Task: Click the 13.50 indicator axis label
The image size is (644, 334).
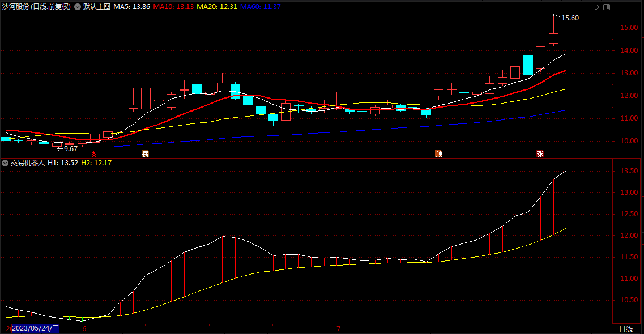Action: click(x=629, y=171)
